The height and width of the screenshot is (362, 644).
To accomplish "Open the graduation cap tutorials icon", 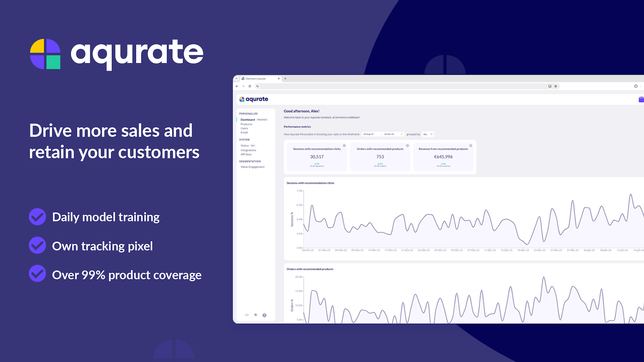I will click(256, 315).
